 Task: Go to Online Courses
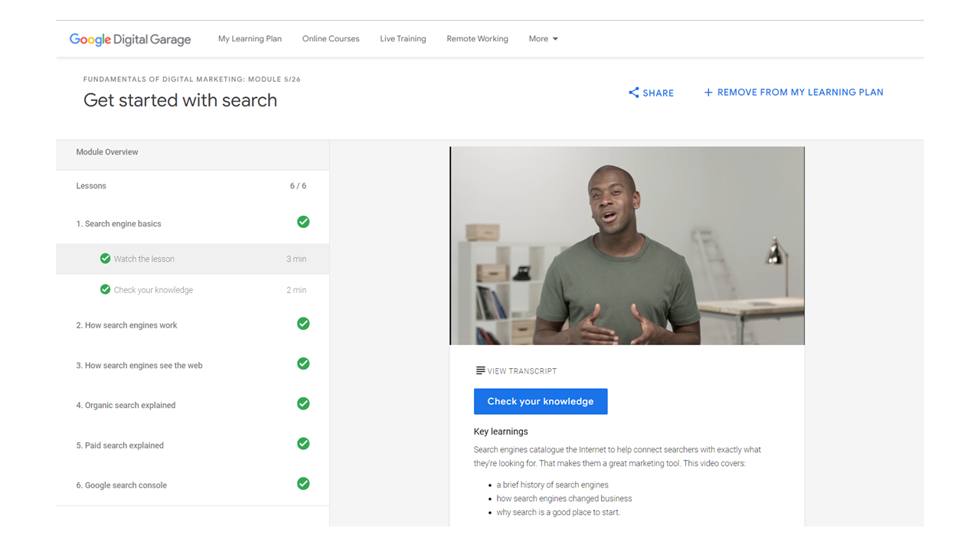point(331,39)
